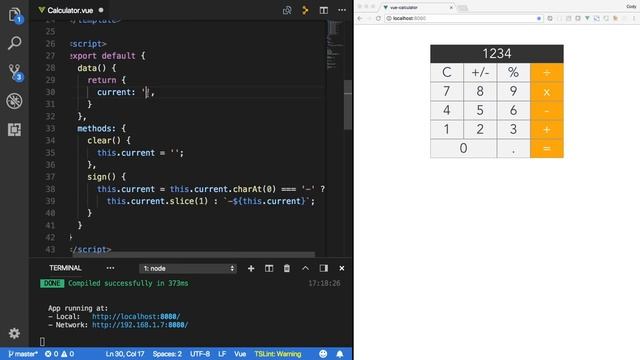This screenshot has height=360, width=640.
Task: Click 'Spaces: 2' indentation in the status bar
Action: (167, 354)
